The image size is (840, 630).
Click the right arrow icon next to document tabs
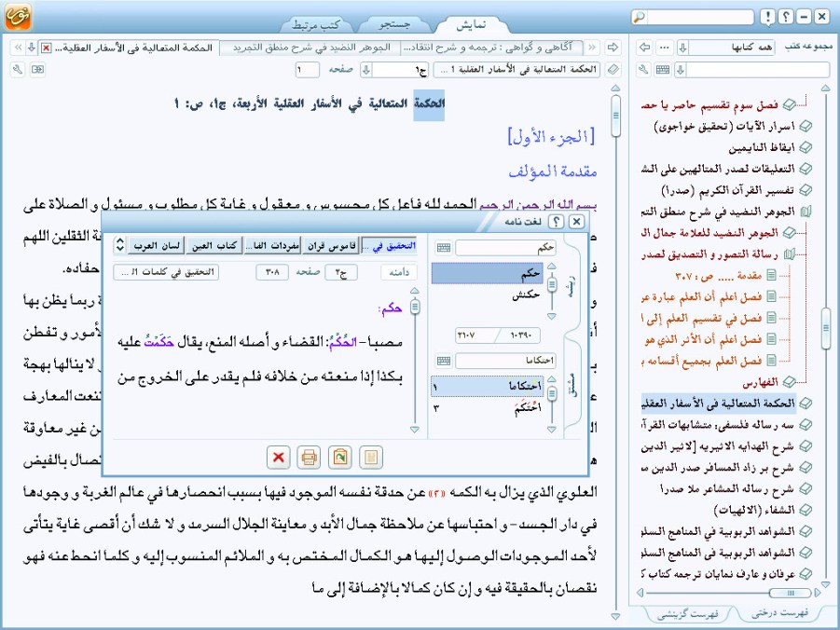(613, 48)
